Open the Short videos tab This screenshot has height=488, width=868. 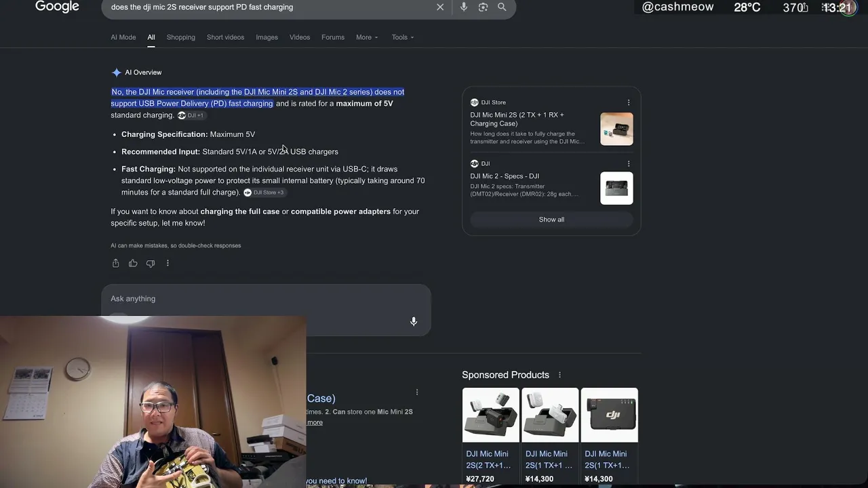point(225,37)
